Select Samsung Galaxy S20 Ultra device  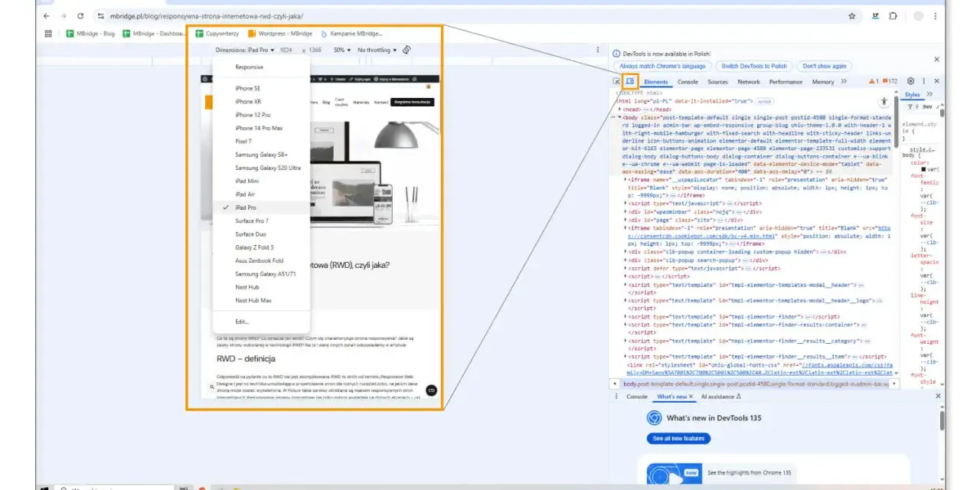(x=261, y=168)
